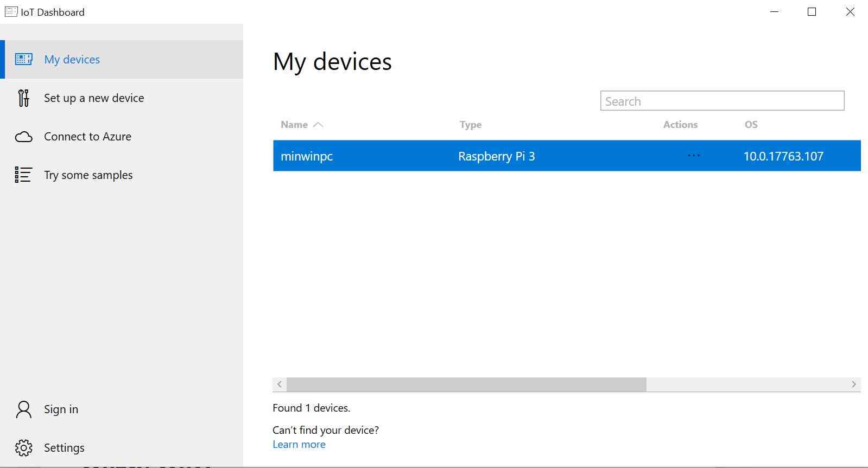Sort devices by the Name column header
This screenshot has height=468, width=868.
pyautogui.click(x=294, y=125)
